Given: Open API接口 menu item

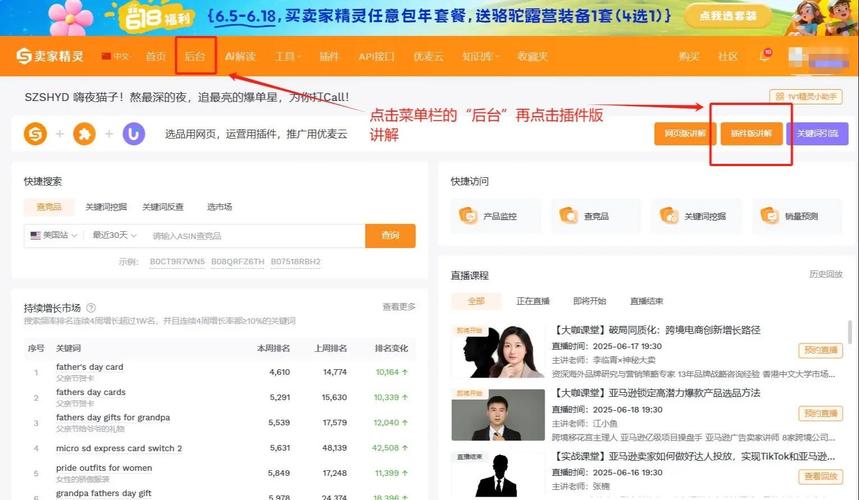Looking at the screenshot, I should (376, 56).
